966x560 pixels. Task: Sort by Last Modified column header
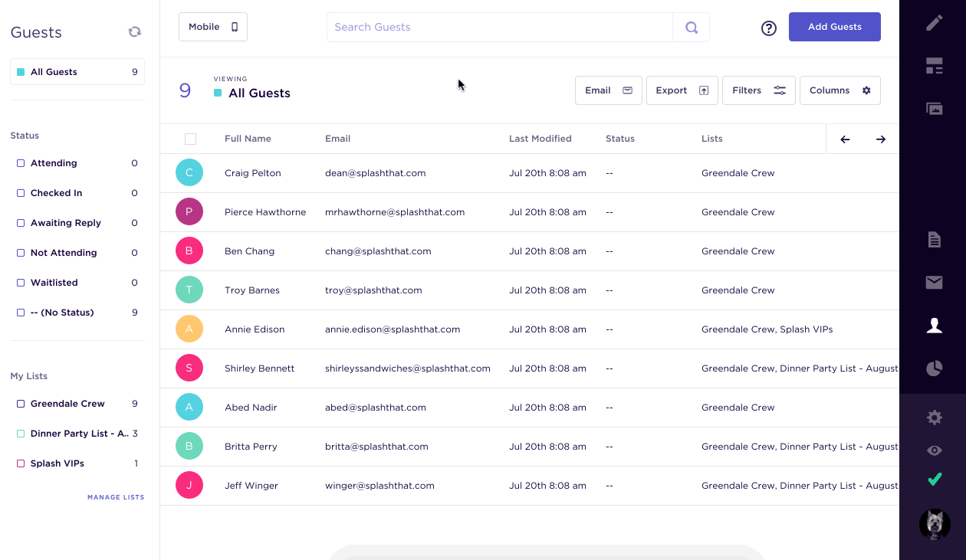(540, 139)
